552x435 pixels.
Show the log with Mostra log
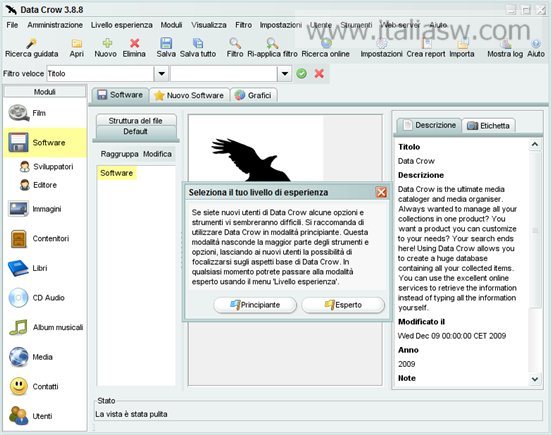[505, 48]
